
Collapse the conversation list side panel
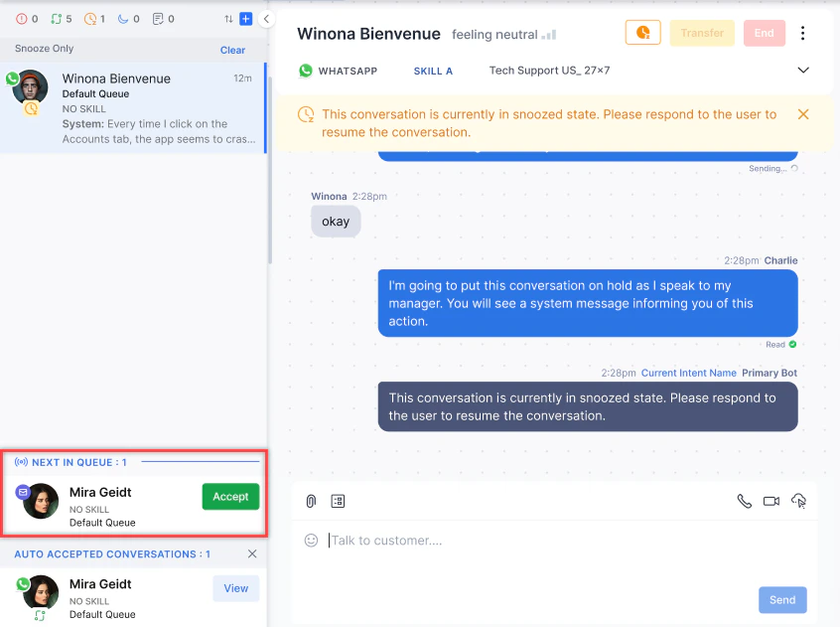266,19
